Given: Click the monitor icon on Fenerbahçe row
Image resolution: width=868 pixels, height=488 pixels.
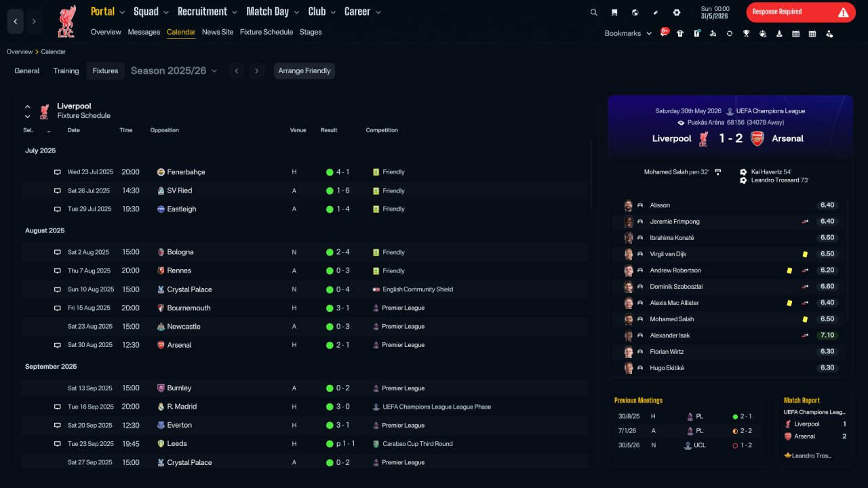Looking at the screenshot, I should point(58,172).
